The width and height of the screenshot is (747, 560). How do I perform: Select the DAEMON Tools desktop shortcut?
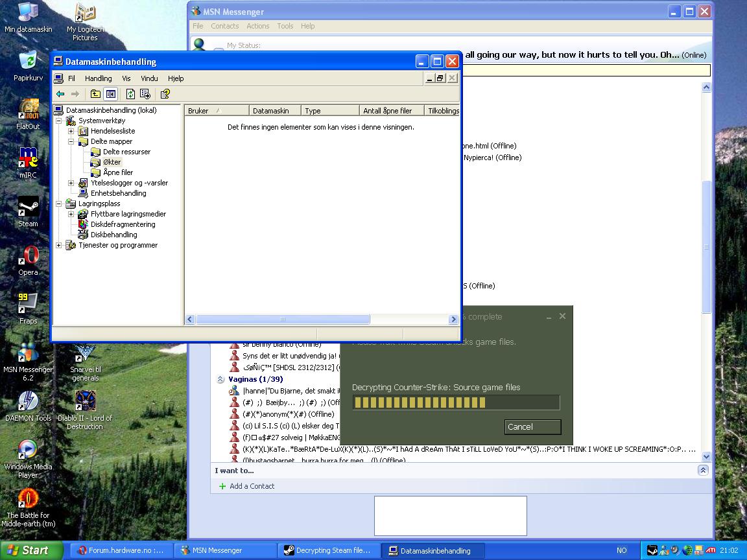coord(28,406)
